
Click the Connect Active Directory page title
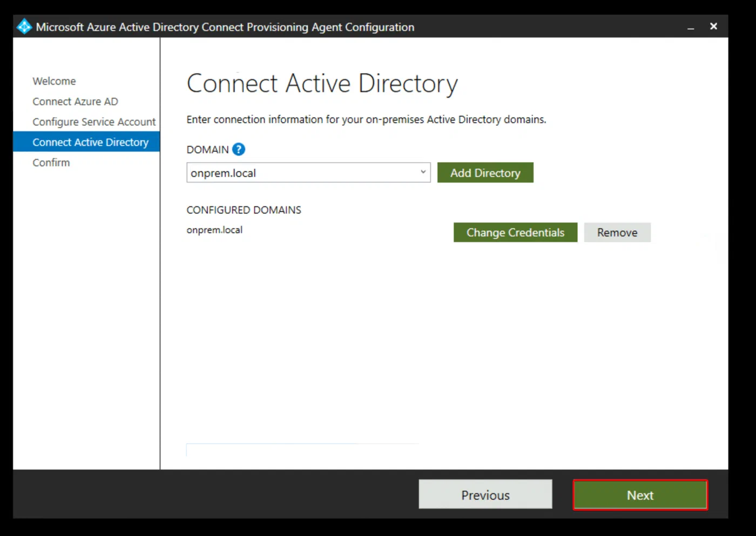[322, 84]
